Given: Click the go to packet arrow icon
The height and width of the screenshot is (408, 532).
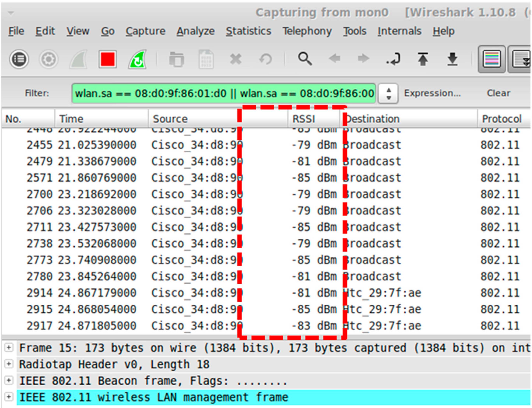Looking at the screenshot, I should 394,59.
